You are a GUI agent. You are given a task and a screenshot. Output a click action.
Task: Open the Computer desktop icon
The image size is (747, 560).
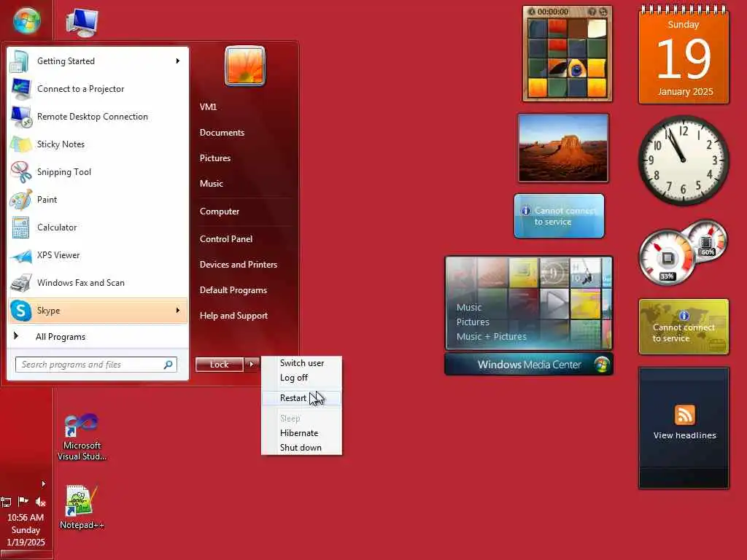[x=82, y=23]
